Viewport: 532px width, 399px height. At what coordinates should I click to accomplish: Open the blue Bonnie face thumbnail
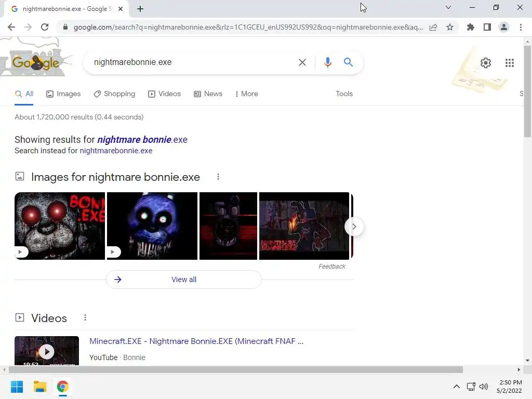tap(152, 226)
